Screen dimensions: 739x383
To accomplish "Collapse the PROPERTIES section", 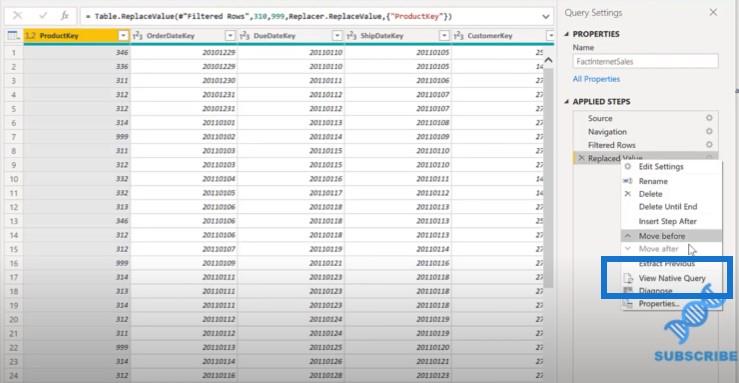I will point(567,34).
